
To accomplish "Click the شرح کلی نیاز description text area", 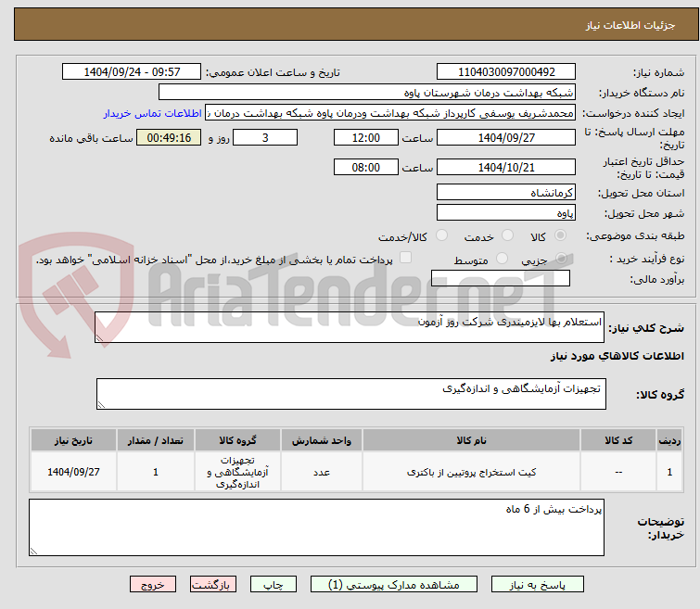I will tap(350, 327).
